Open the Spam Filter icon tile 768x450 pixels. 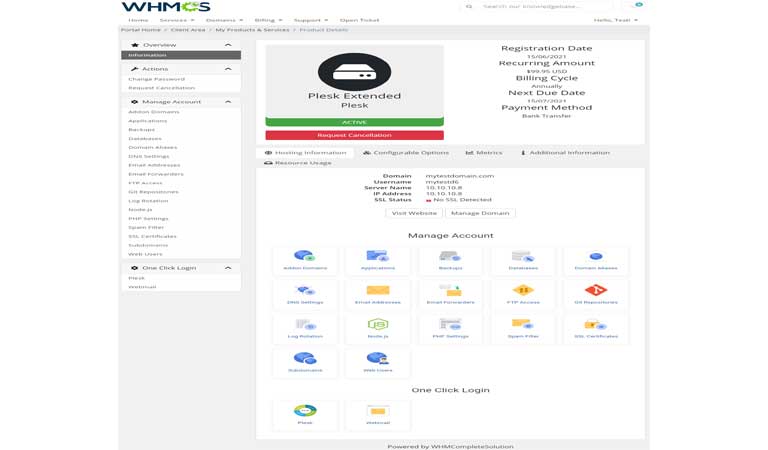pyautogui.click(x=523, y=329)
